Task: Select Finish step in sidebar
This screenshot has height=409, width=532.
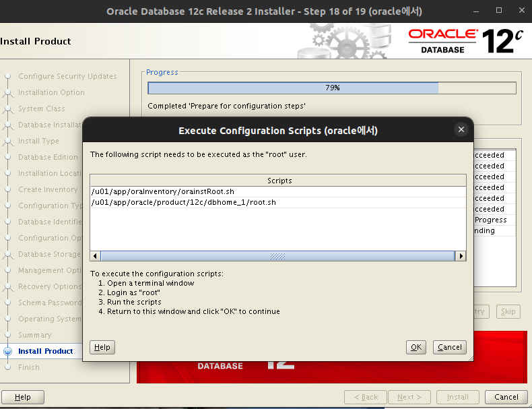Action: click(29, 367)
